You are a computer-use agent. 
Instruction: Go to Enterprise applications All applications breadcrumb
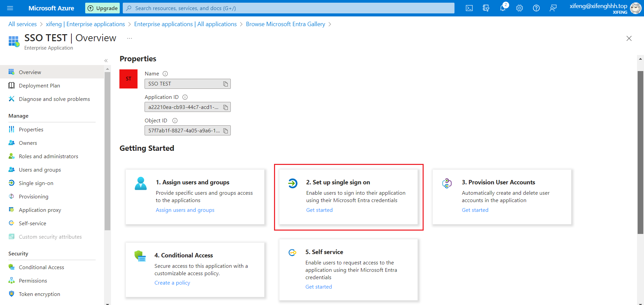185,24
